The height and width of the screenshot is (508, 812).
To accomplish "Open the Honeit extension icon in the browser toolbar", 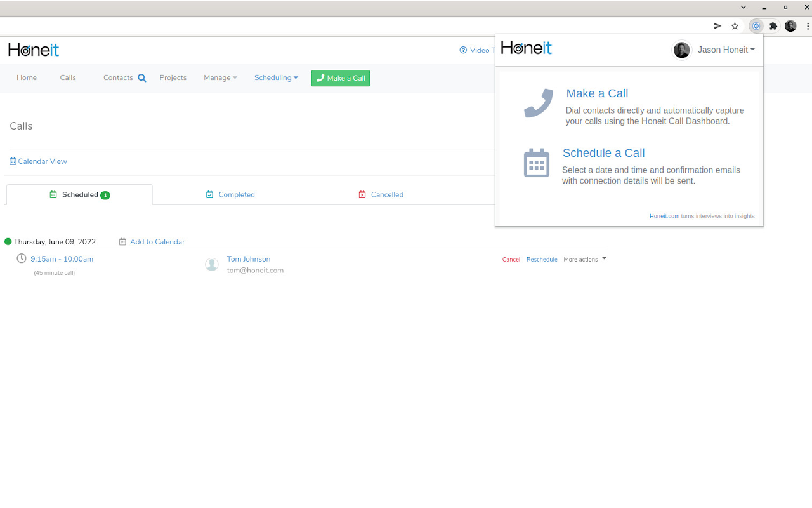I will click(x=756, y=26).
